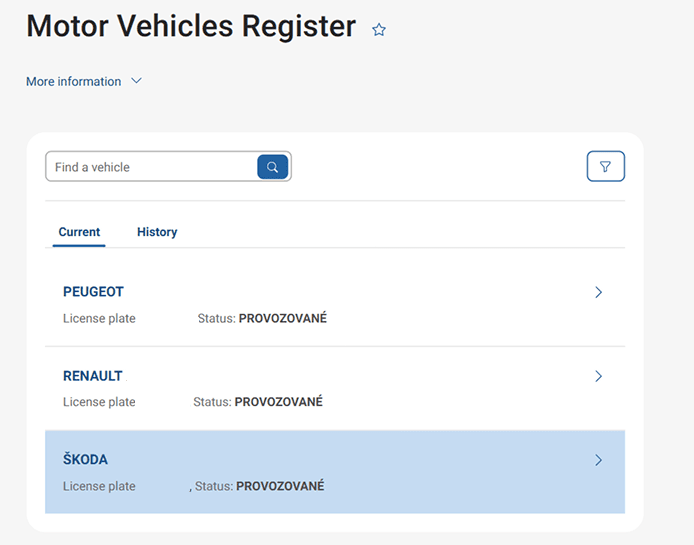
Task: Select the ŠKODA vehicle heading
Action: [85, 460]
